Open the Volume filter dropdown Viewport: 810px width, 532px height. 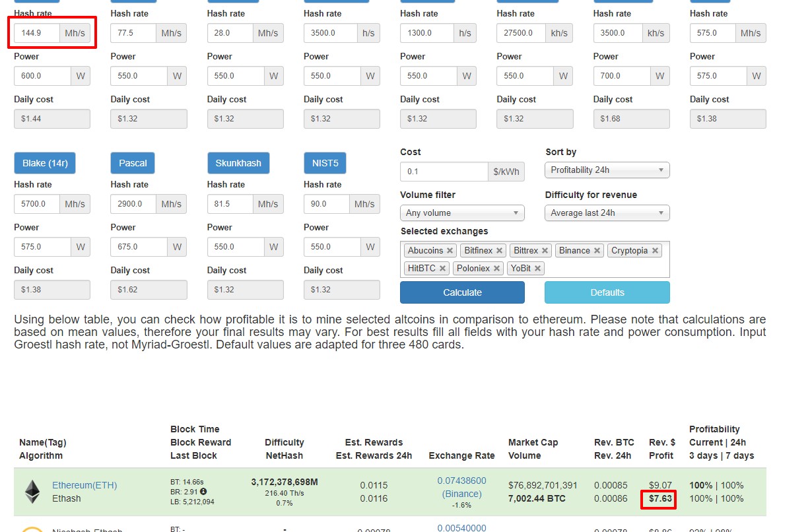pyautogui.click(x=462, y=213)
